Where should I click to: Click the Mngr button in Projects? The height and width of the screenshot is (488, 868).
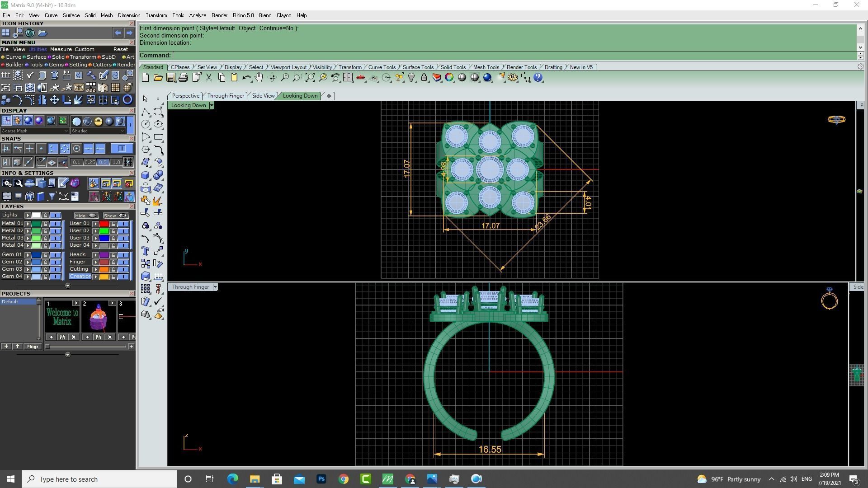click(33, 347)
